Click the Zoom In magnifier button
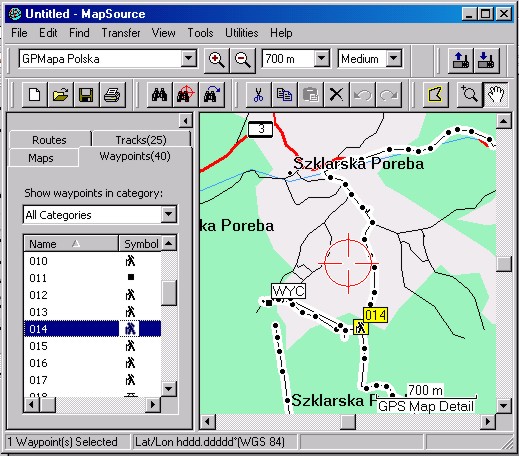Image resolution: width=519 pixels, height=456 pixels. [x=217, y=60]
